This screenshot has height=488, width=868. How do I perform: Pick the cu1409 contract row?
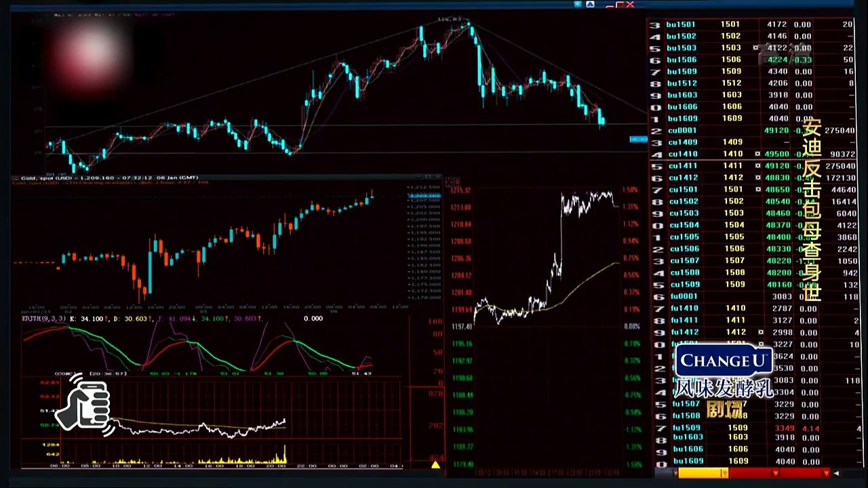pos(753,142)
